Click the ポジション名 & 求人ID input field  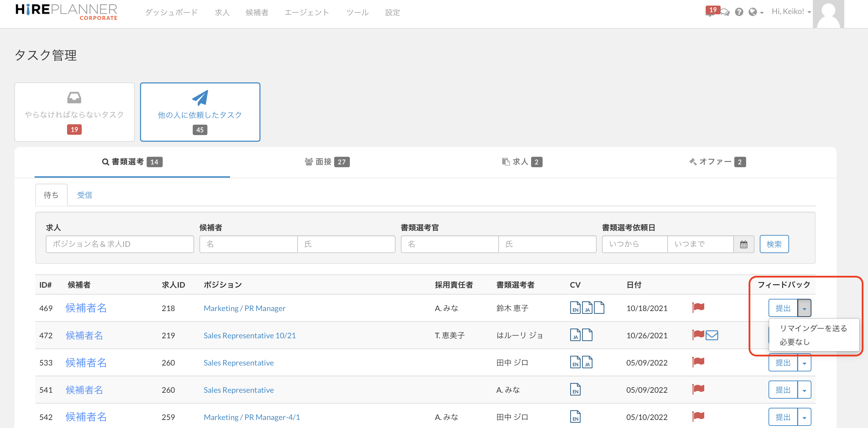point(120,244)
